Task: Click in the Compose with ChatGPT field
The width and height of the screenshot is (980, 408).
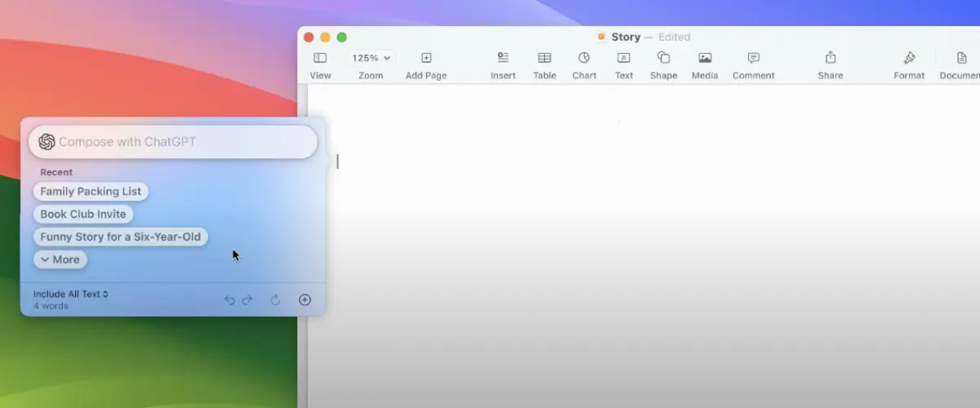Action: (173, 142)
